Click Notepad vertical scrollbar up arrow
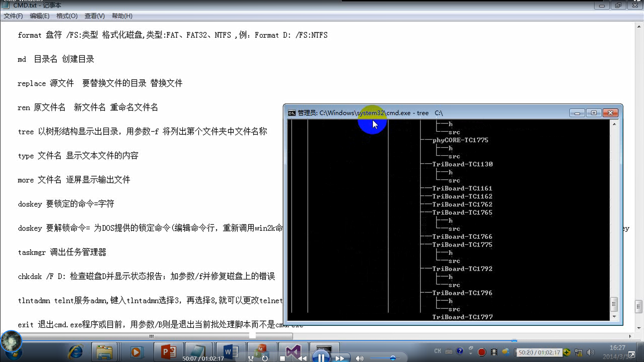The height and width of the screenshot is (362, 644). (x=639, y=26)
